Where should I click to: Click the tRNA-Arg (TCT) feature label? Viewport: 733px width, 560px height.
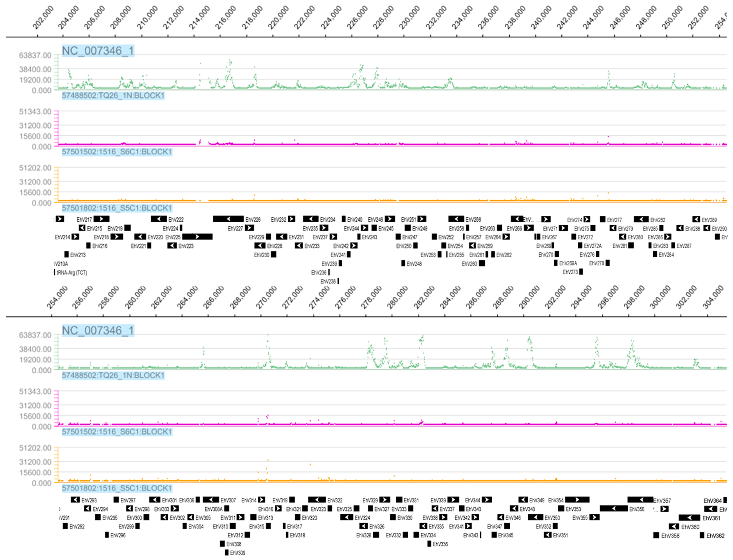(x=72, y=273)
